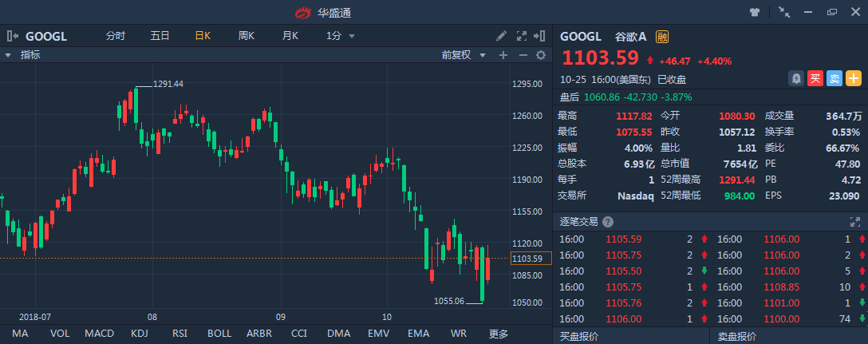Zoom in chart with plus

point(503,55)
